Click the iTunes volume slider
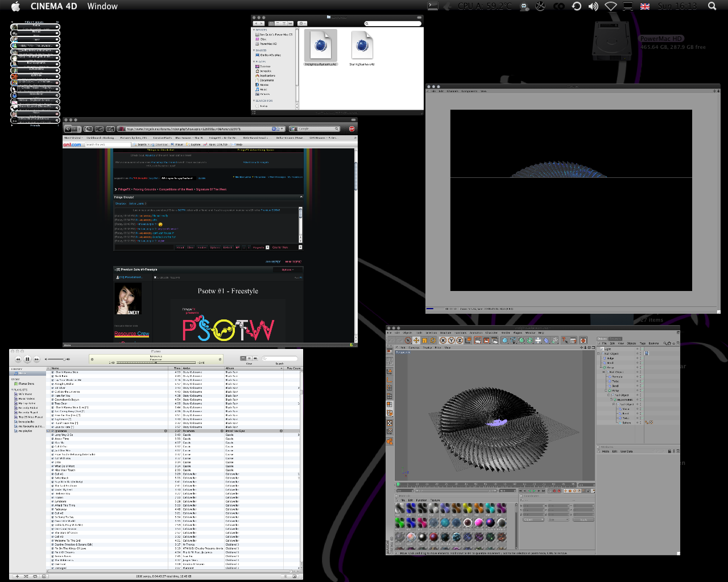Screen dimensions: 728x582 [56, 359]
